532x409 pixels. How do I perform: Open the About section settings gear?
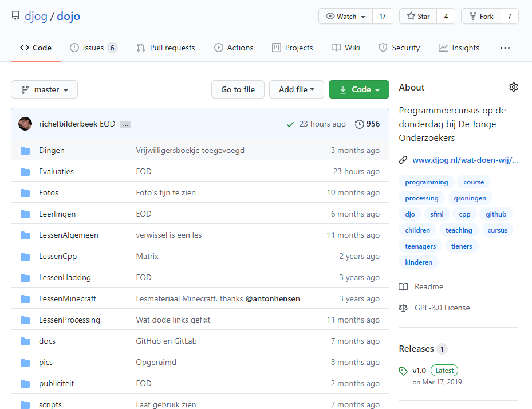(513, 87)
